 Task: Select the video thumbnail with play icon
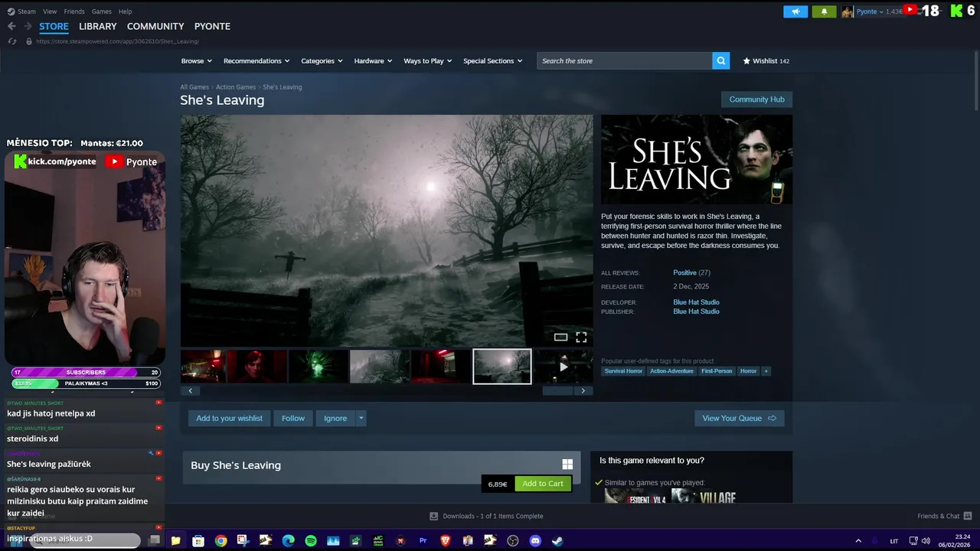[563, 367]
